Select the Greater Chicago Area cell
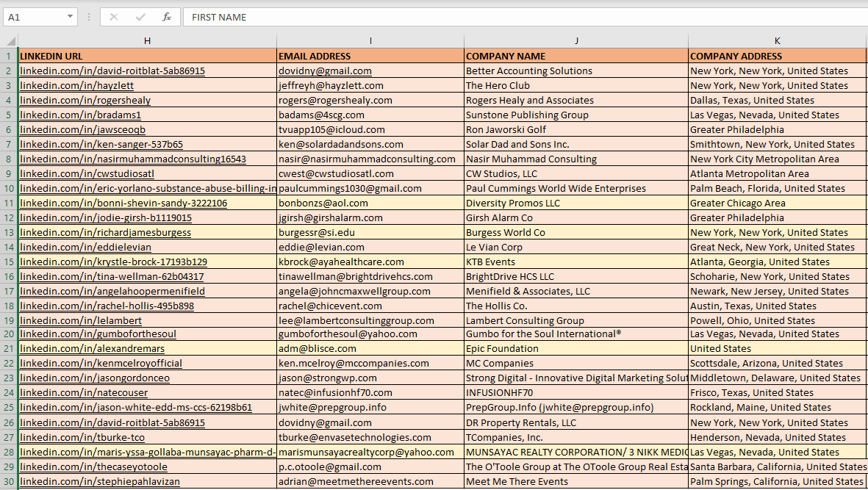The height and width of the screenshot is (490, 868). click(x=777, y=203)
